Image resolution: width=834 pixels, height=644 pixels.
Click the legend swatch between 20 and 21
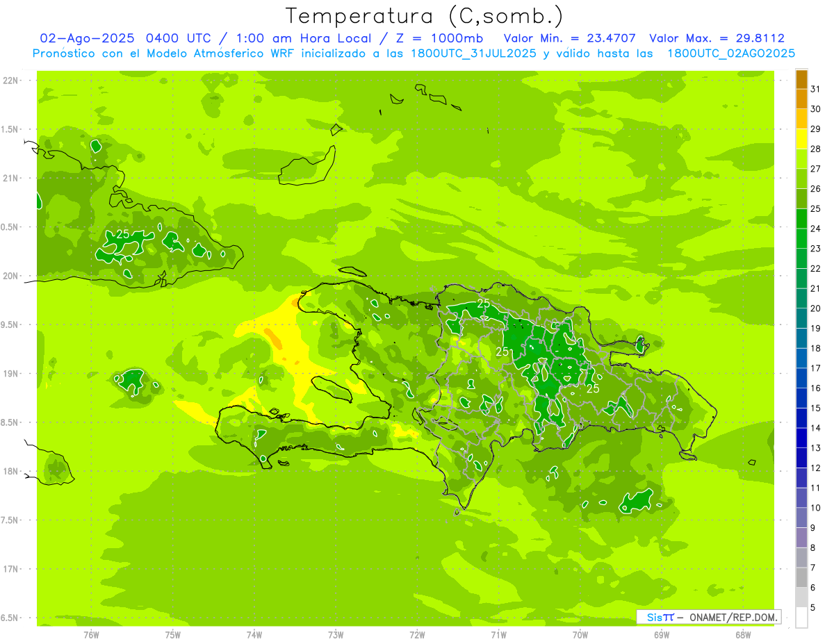pyautogui.click(x=801, y=298)
